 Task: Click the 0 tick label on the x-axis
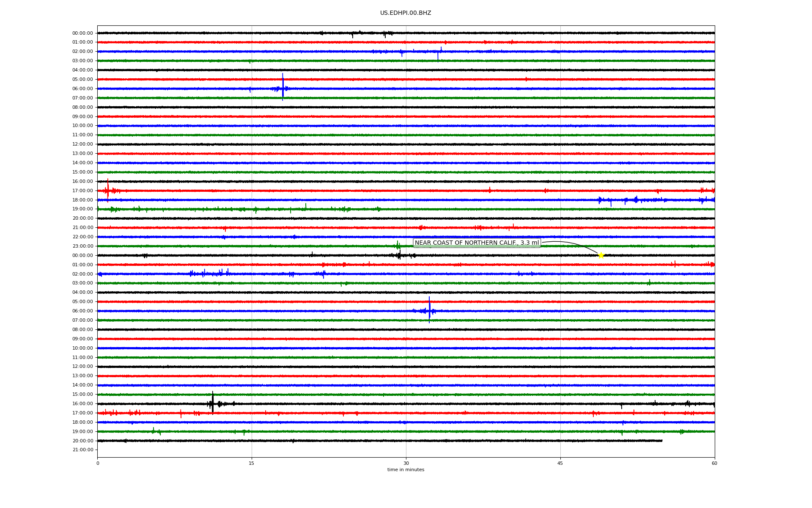pos(98,463)
